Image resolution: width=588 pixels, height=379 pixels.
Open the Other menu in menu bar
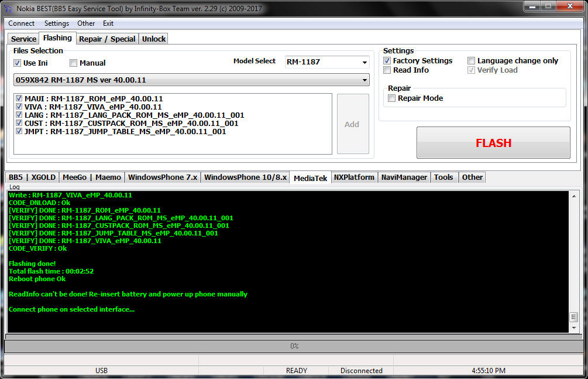86,23
